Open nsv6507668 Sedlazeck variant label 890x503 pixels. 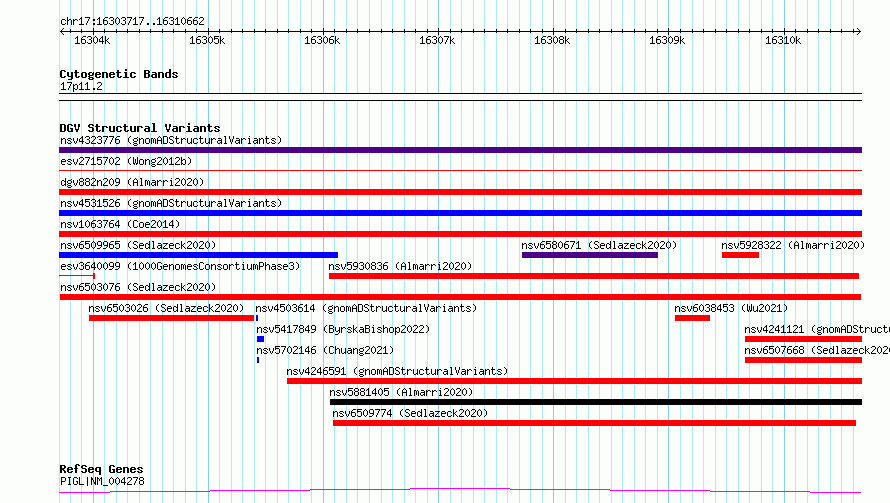pyautogui.click(x=817, y=350)
